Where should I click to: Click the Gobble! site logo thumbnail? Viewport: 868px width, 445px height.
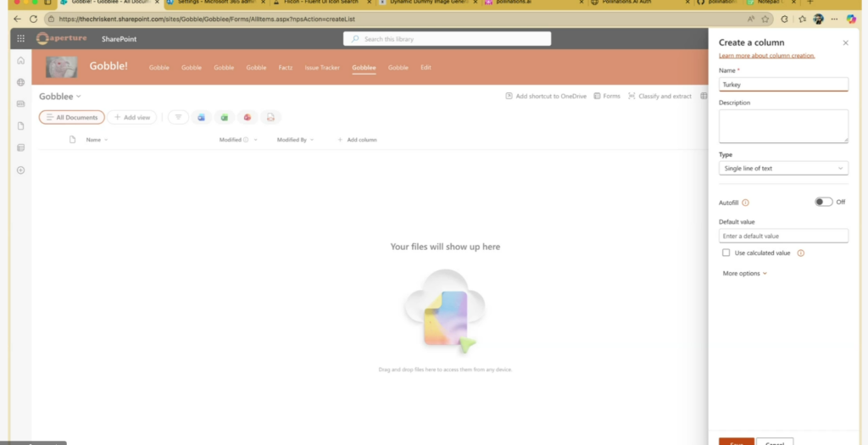pyautogui.click(x=61, y=67)
